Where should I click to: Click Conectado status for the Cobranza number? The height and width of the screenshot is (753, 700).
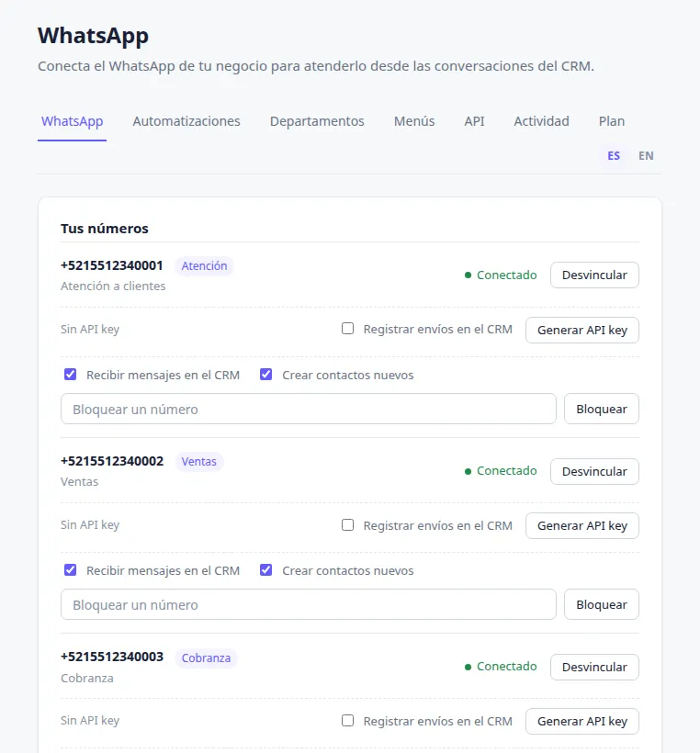coord(501,667)
